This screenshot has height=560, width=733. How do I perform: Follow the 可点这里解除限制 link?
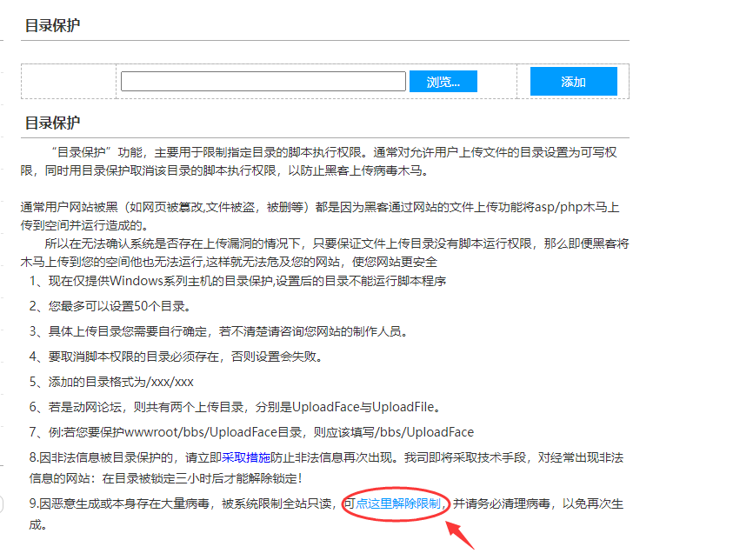pyautogui.click(x=395, y=503)
